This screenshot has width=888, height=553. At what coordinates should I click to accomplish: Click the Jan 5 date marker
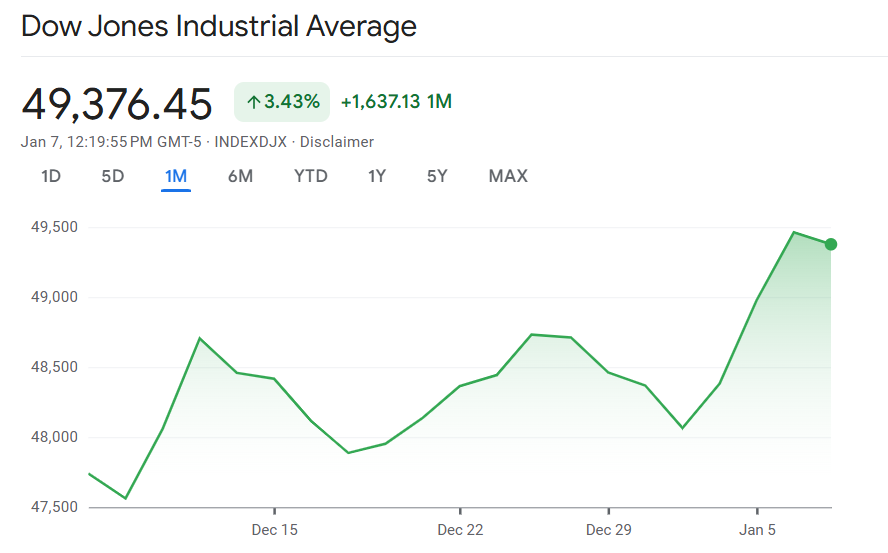(757, 529)
